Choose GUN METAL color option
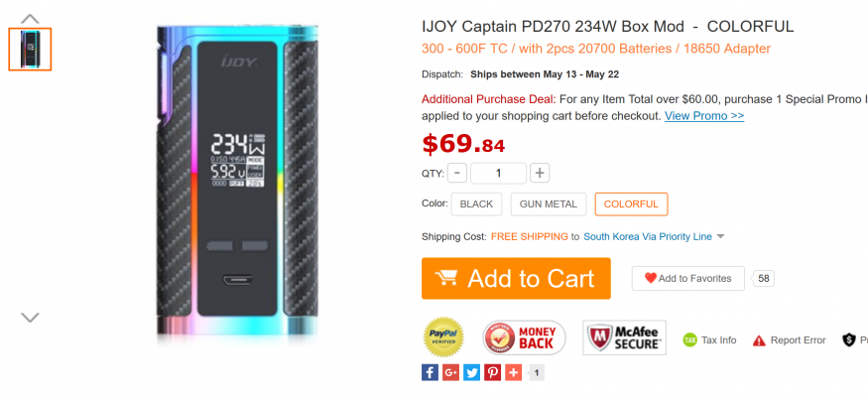Screen dimensions: 868x402 tap(548, 204)
